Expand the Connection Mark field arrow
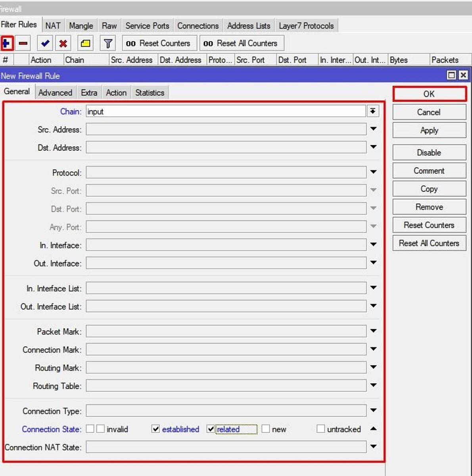Image resolution: width=472 pixels, height=476 pixels. click(373, 349)
